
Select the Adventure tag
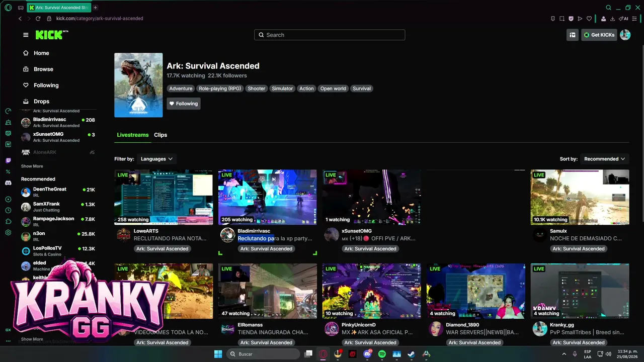181,88
